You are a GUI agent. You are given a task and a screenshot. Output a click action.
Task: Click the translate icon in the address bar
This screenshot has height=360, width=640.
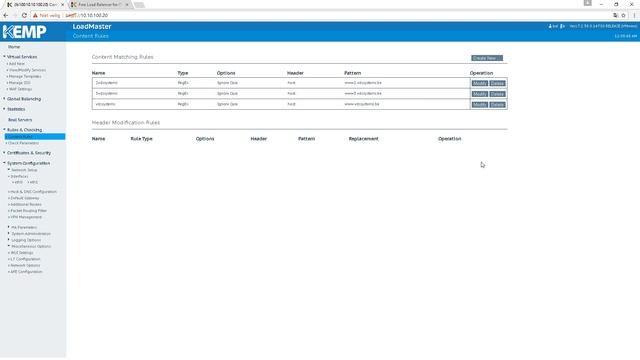pos(615,15)
